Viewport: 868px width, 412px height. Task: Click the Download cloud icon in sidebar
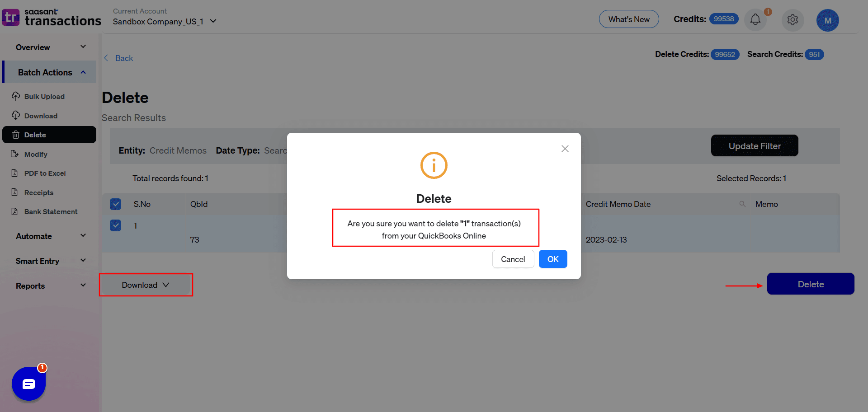point(16,116)
